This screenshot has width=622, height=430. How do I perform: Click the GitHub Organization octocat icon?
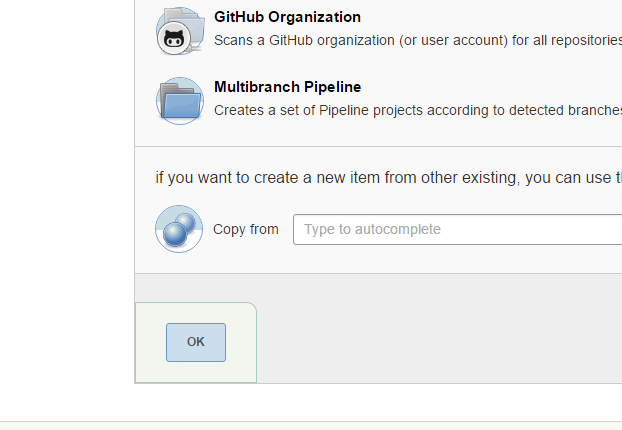(x=179, y=31)
